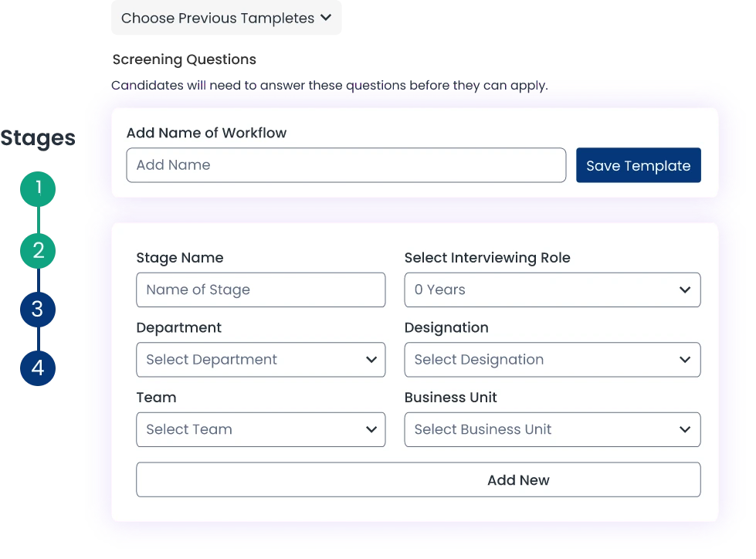Open the Select Team dropdown
The width and height of the screenshot is (756, 559).
point(260,429)
